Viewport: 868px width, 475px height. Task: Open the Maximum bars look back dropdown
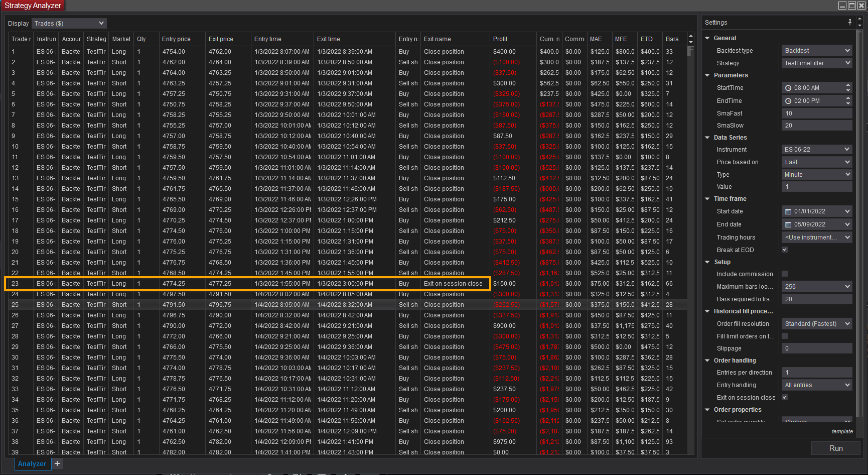[x=817, y=287]
